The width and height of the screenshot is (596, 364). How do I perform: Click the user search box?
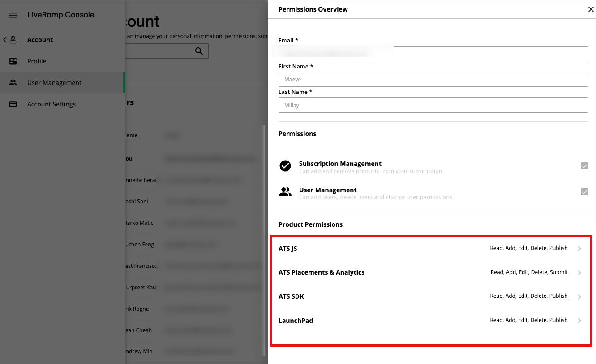click(x=167, y=51)
